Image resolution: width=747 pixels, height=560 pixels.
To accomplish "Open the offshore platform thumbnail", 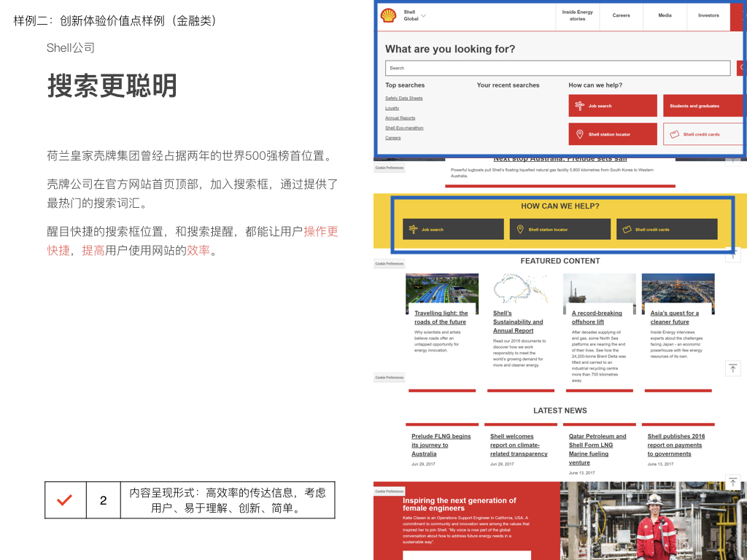I will click(600, 289).
